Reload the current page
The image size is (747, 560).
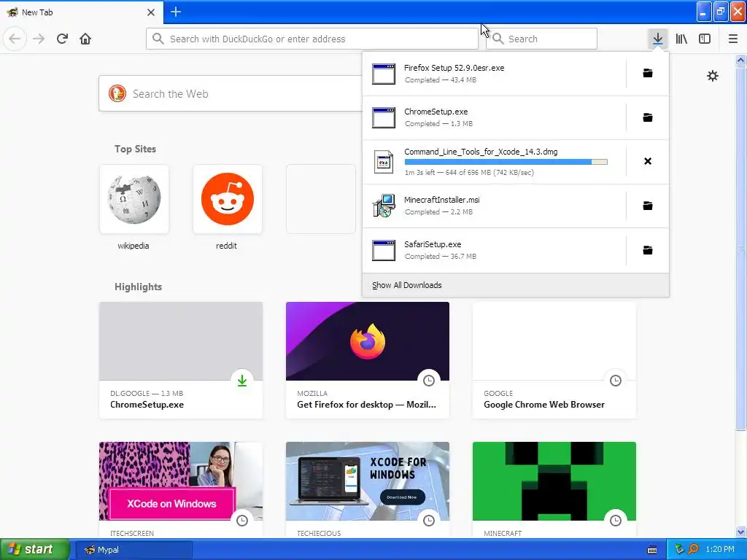62,39
